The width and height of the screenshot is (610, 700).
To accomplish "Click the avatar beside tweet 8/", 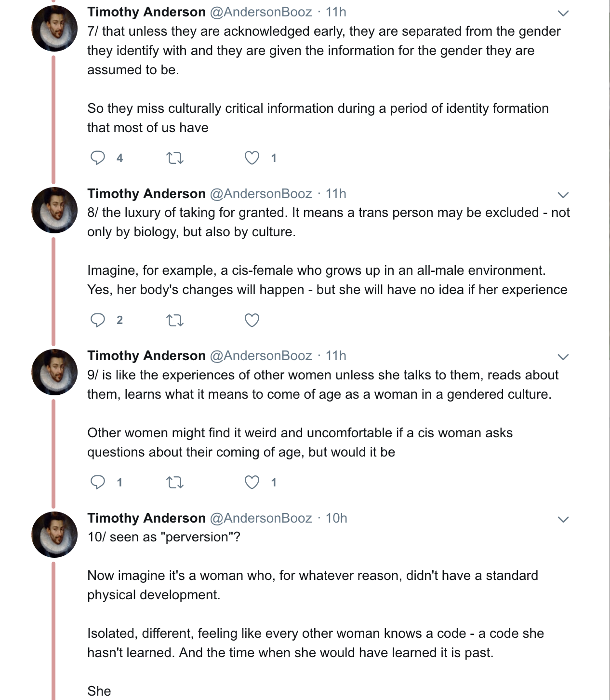I will click(x=54, y=210).
